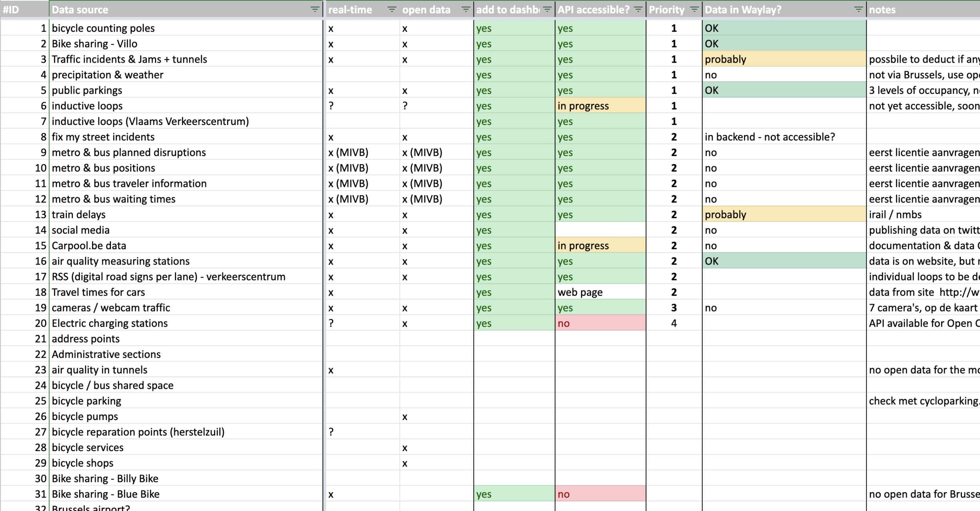Open filter icon on Priority column
Viewport: 980px width, 511px height.
[694, 9]
